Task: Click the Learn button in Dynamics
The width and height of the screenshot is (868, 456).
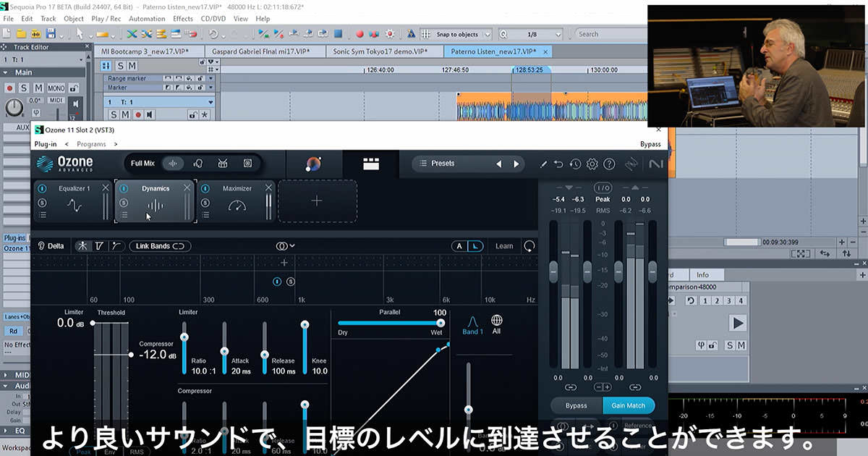Action: pos(504,246)
